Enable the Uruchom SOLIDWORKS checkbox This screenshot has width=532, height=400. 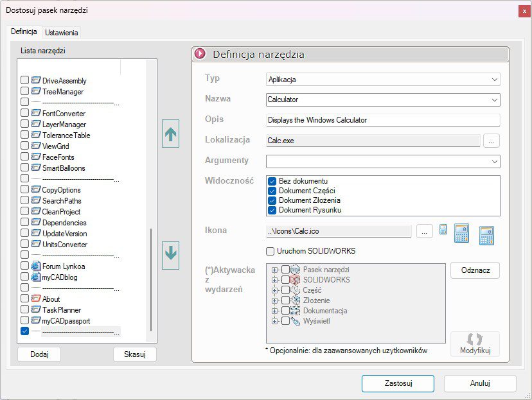pyautogui.click(x=270, y=251)
